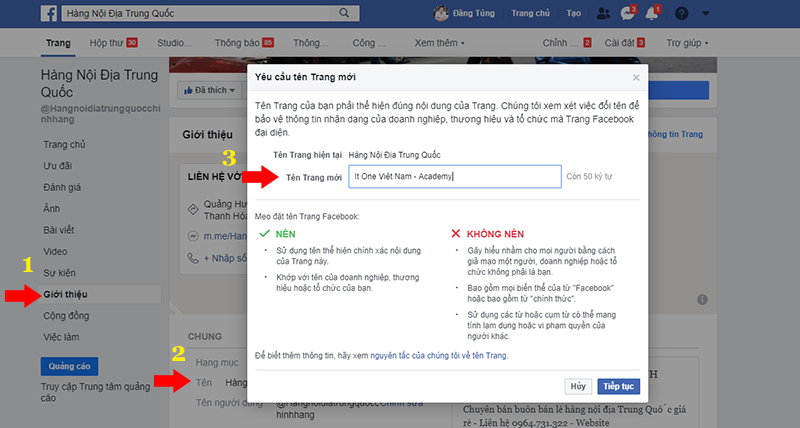Close the Yêu cầu tên Trang mới dialog
Viewport: 800px width, 428px height.
click(636, 78)
